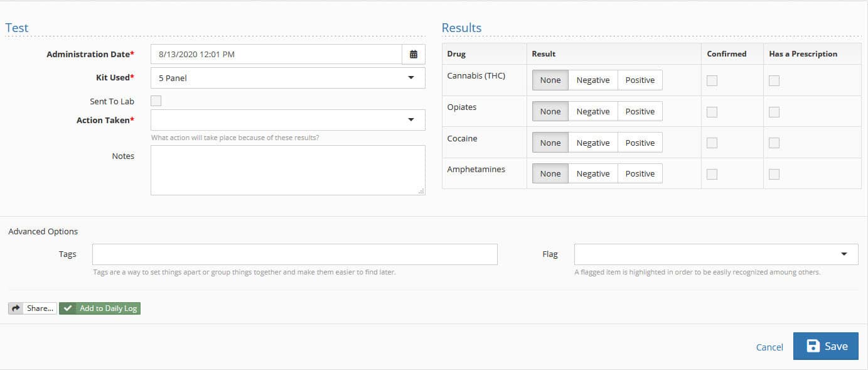
Task: Mark Cannabis (THC) result as Positive
Action: (640, 80)
